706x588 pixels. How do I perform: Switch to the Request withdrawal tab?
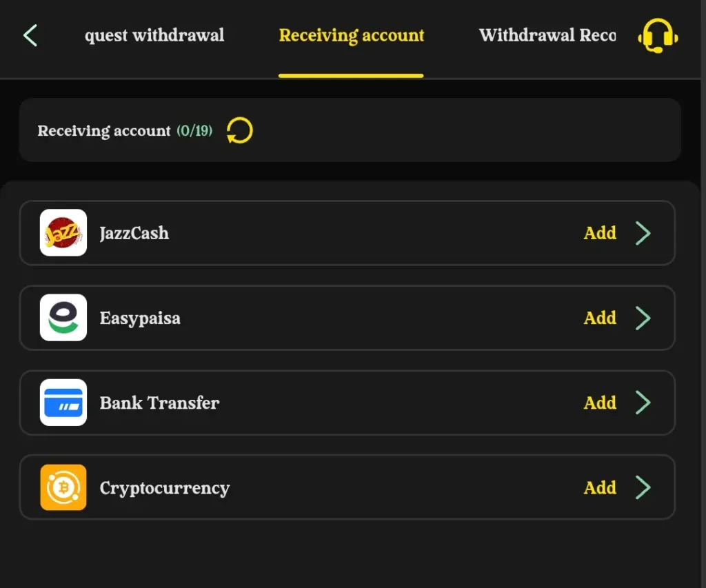coord(154,36)
